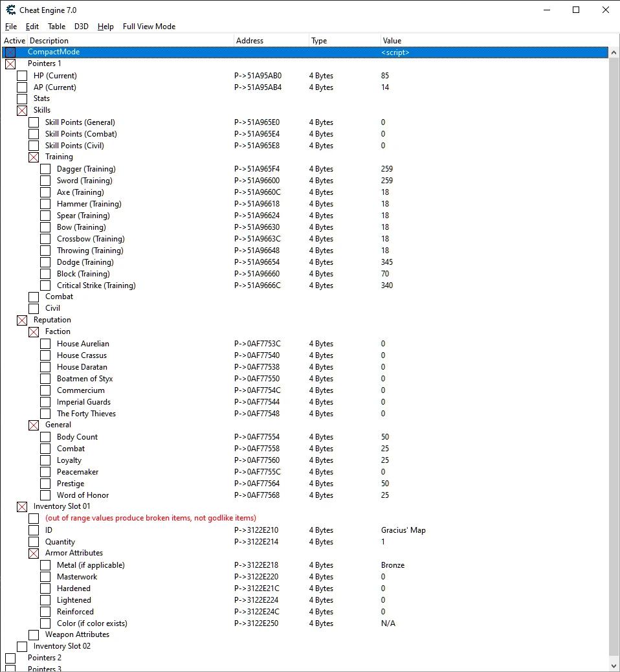Screen dimensions: 620x672
Task: Select the red out of range warning row
Action: (x=305, y=518)
